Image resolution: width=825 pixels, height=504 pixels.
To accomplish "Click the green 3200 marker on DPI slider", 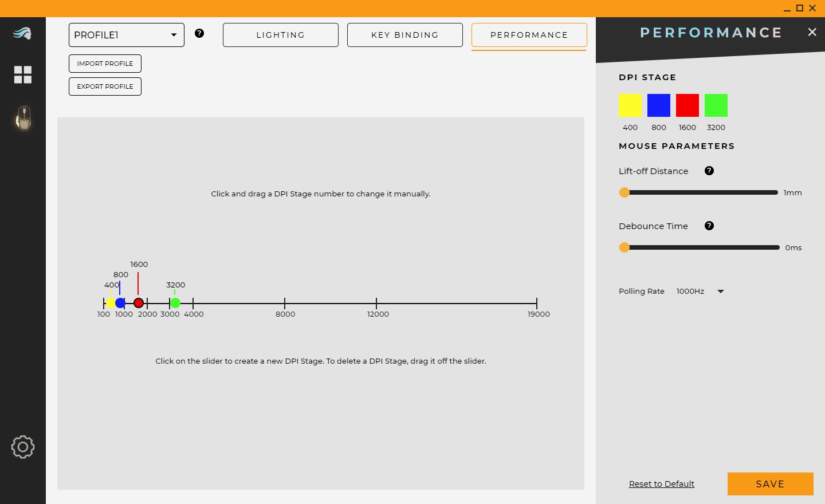I will coord(175,303).
